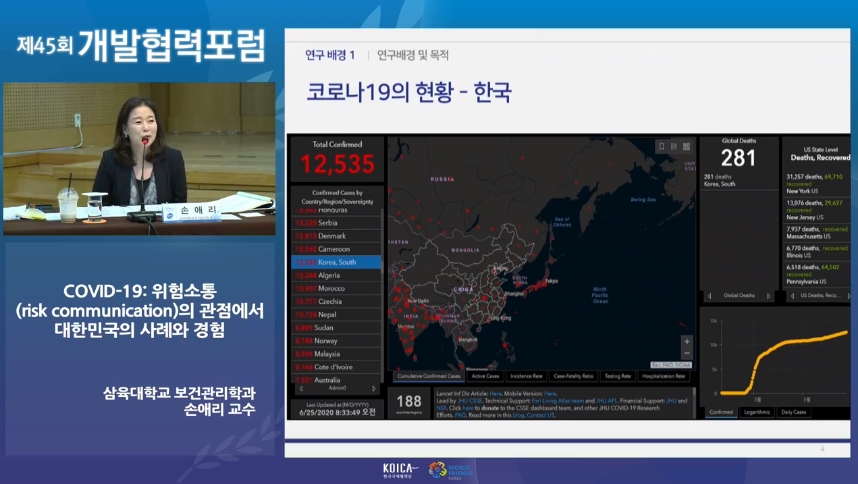This screenshot has height=484, width=858.
Task: Select Denmark in the country list
Action: pos(336,236)
